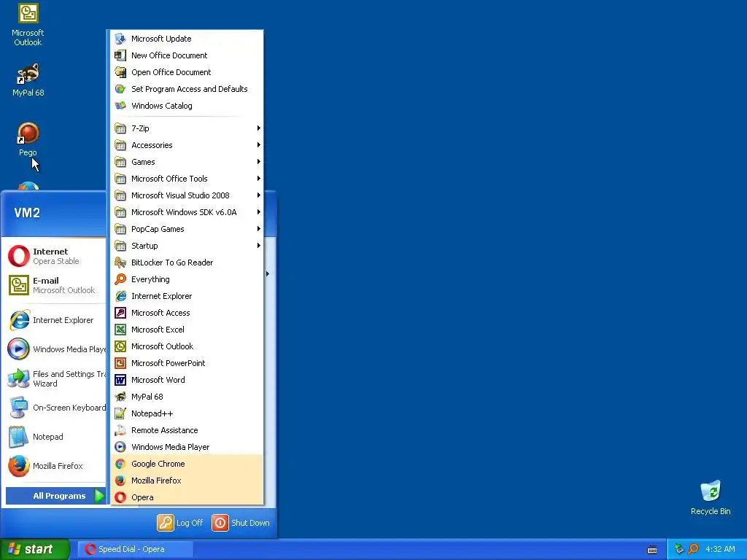Launch Google Chrome

click(187, 464)
